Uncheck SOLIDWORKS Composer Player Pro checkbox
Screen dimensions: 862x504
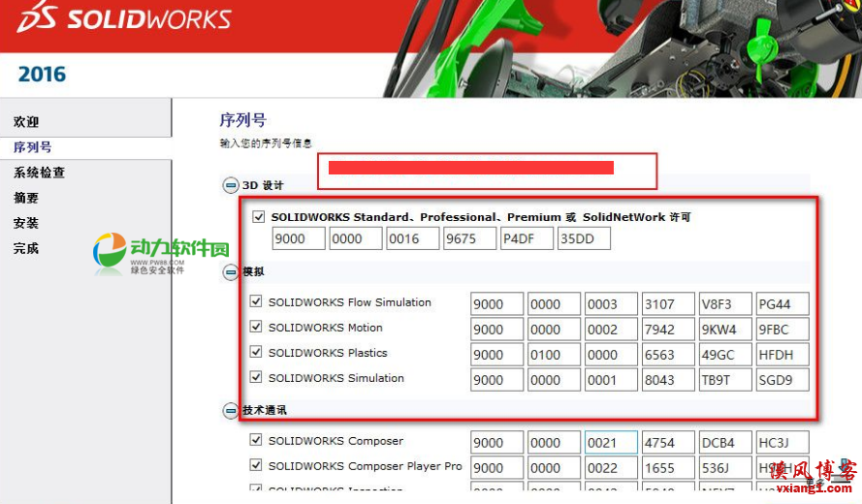click(x=256, y=465)
